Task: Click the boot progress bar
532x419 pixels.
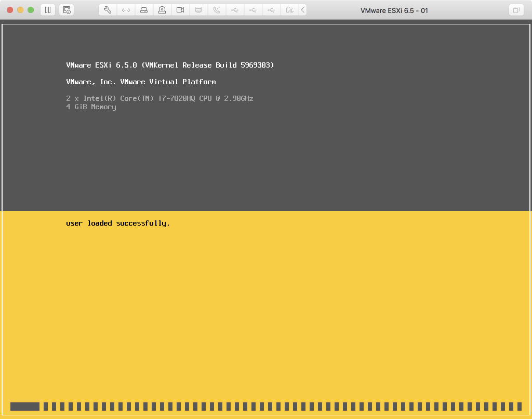Action: pyautogui.click(x=265, y=407)
